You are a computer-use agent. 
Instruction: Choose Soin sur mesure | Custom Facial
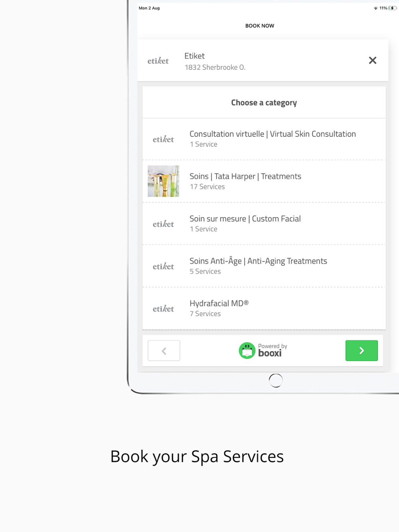264,224
